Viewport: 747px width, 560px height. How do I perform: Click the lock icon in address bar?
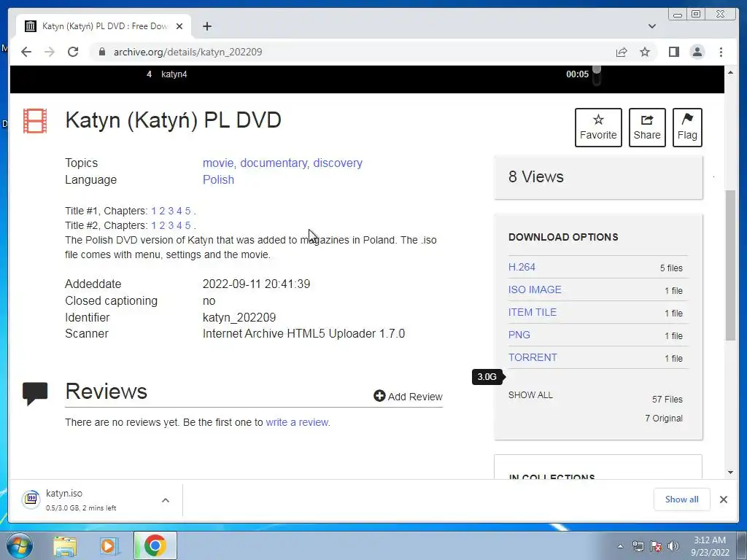tap(101, 52)
